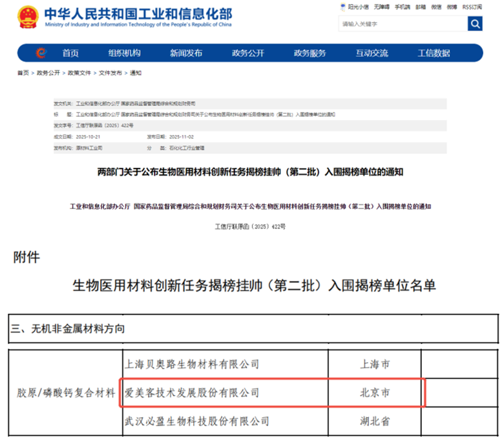
Task: Click the national emblem logo
Action: coord(28,17)
